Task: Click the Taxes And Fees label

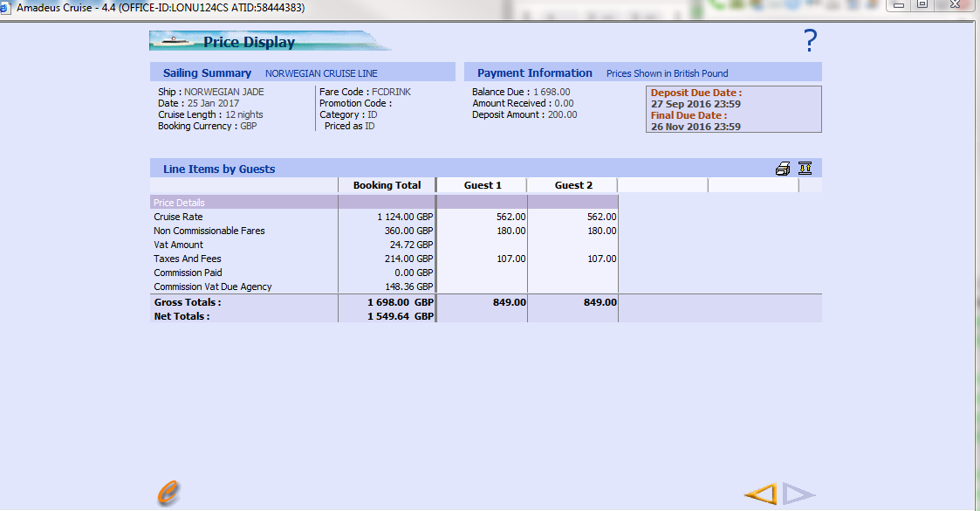Action: coord(188,259)
